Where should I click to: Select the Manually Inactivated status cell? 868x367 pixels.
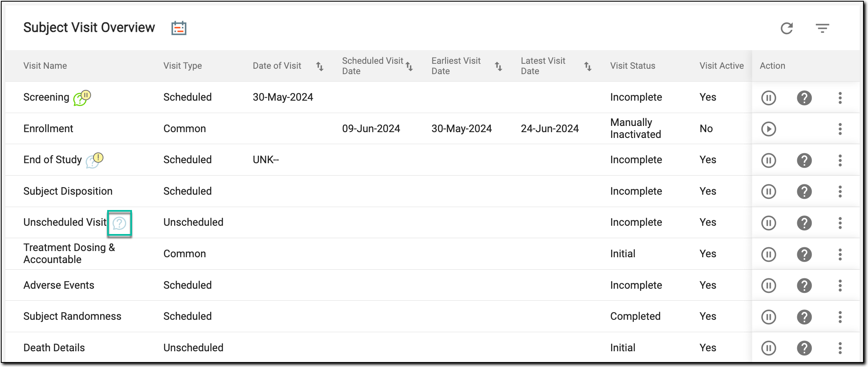click(636, 128)
